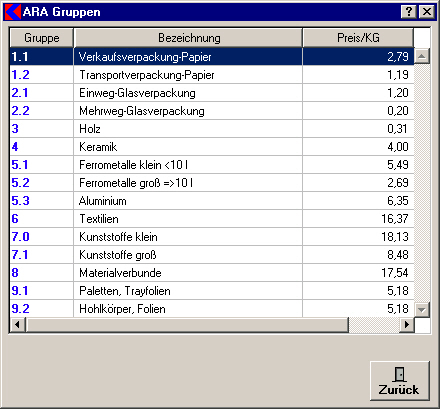Select the Textilien row
Screen dimensions: 440x409
click(x=212, y=219)
